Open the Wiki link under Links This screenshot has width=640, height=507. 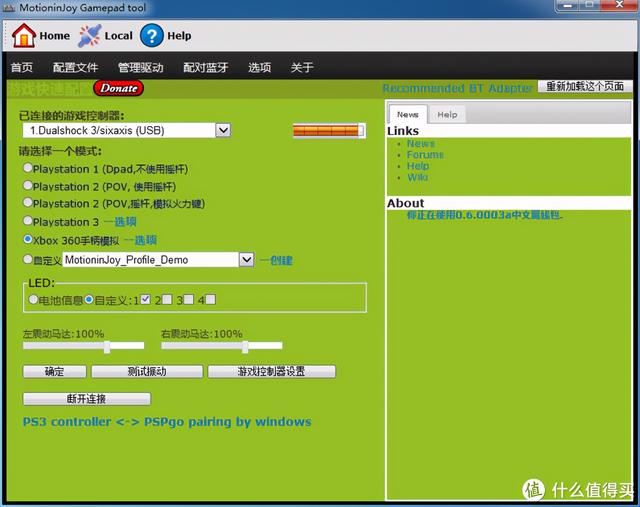coord(418,177)
